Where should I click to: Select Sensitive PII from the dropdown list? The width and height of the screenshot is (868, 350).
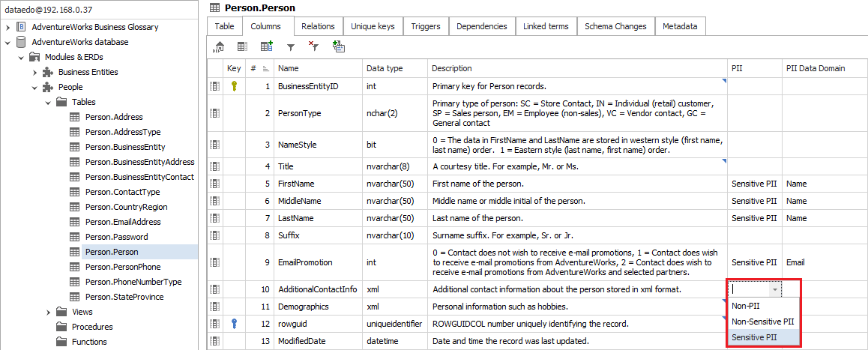click(754, 338)
